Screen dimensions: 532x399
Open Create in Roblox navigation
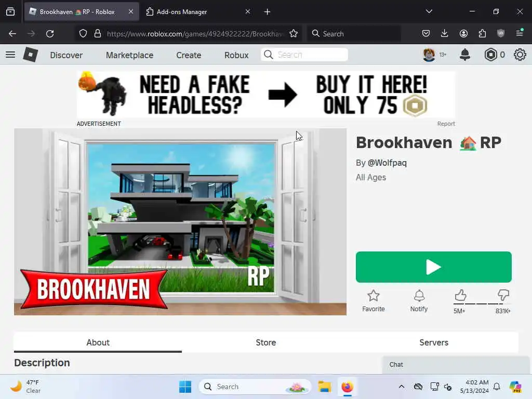tap(189, 55)
